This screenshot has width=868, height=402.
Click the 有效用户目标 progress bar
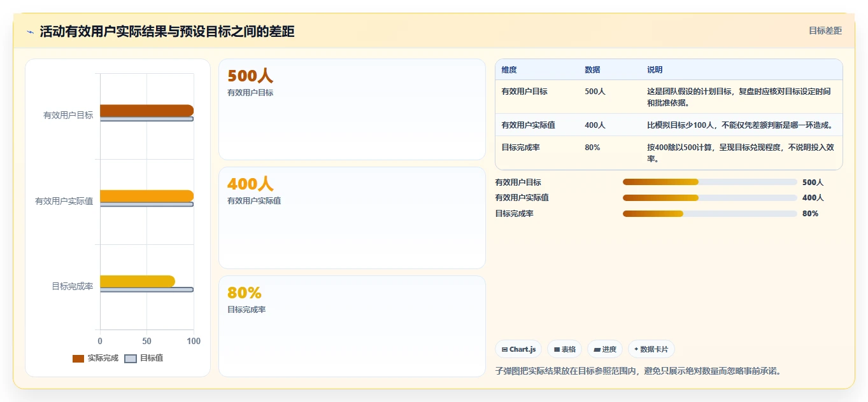tap(710, 182)
